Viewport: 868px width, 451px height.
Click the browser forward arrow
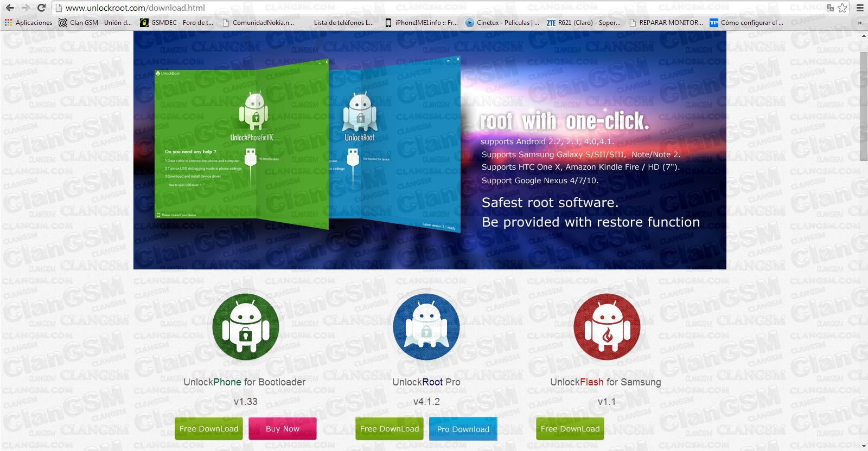[x=25, y=8]
